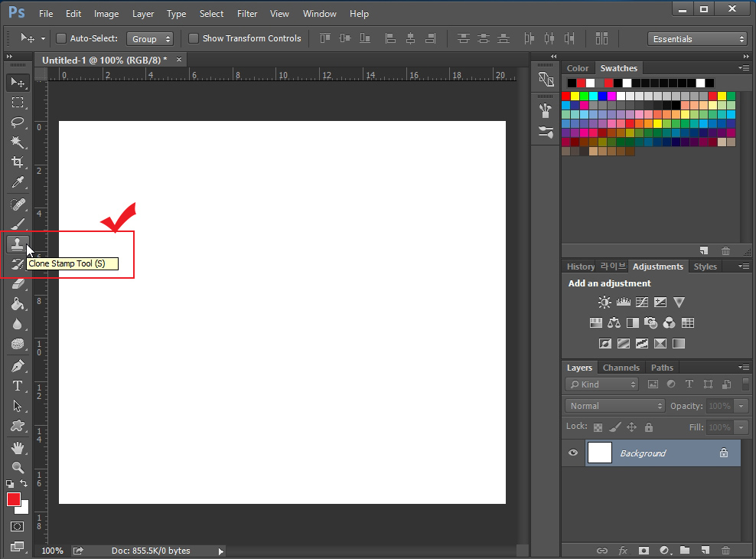The image size is (756, 559).
Task: Select the Clone Stamp tool
Action: click(18, 244)
